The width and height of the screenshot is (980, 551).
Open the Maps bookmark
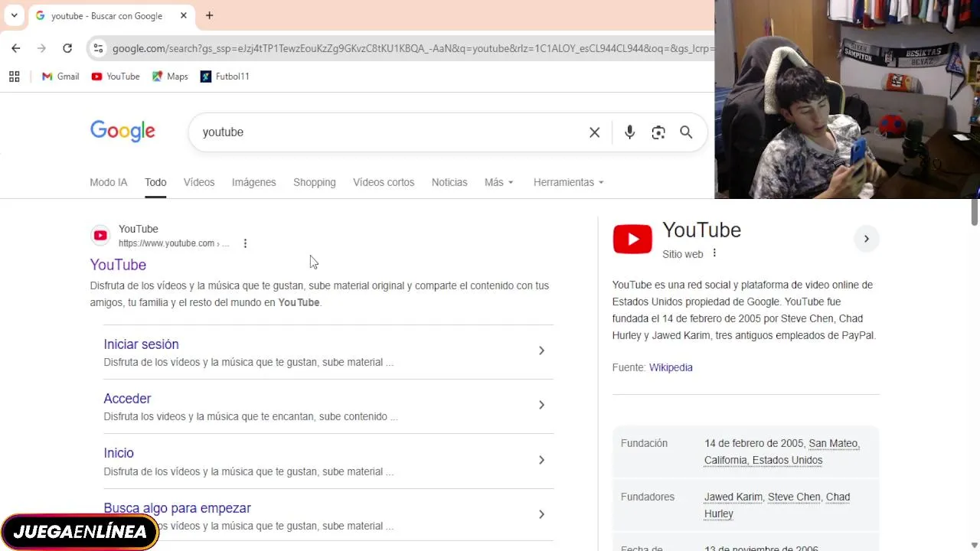(x=170, y=77)
